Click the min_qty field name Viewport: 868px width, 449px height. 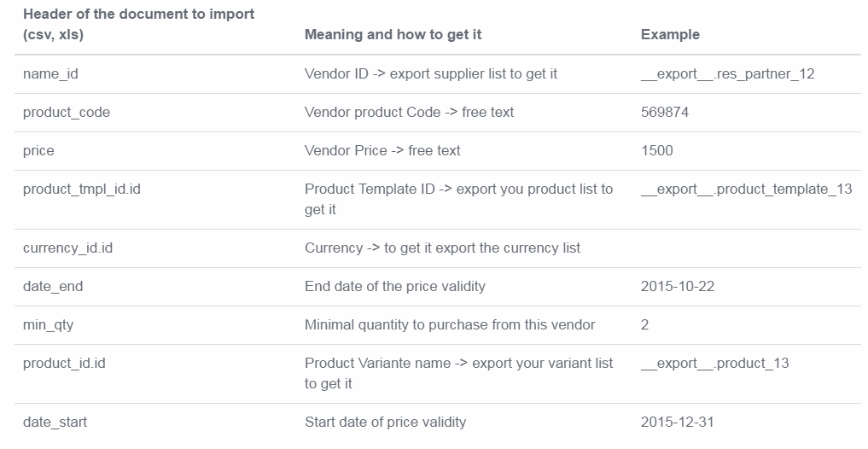[49, 325]
